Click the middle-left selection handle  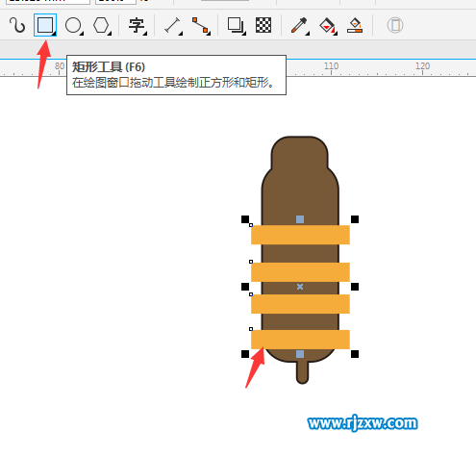click(245, 287)
